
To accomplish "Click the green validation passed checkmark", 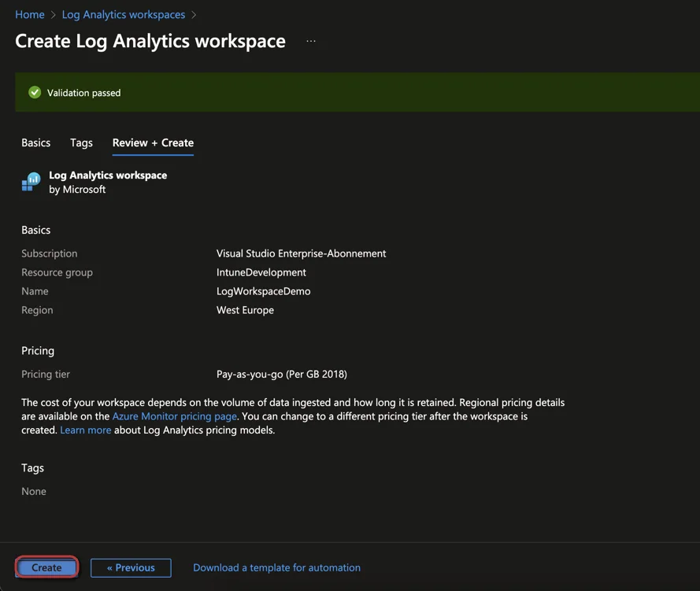I will pos(35,92).
